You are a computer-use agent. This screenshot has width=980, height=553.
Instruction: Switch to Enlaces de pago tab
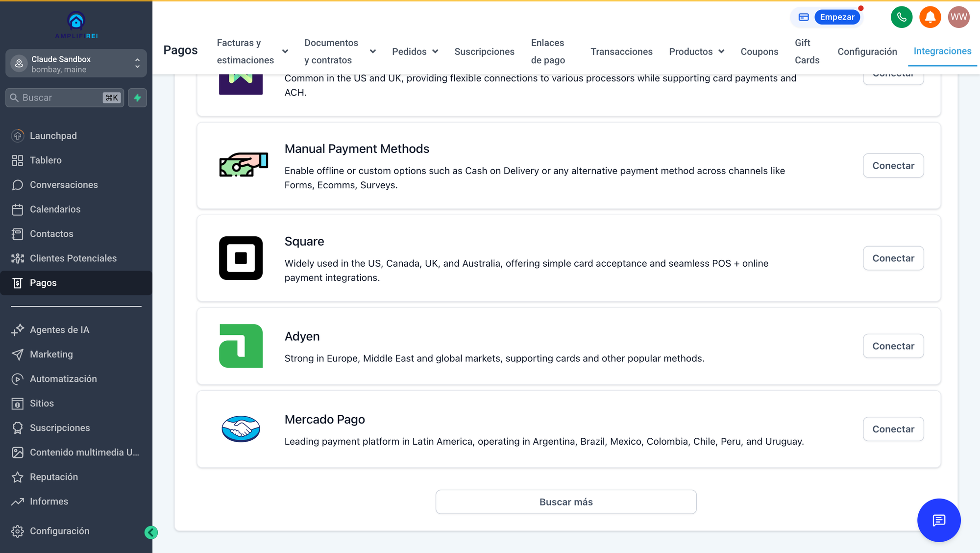(x=548, y=51)
